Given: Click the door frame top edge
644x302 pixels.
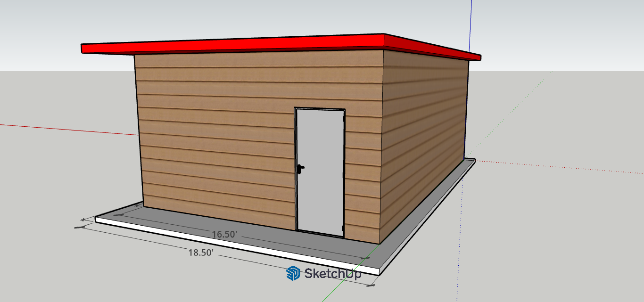Looking at the screenshot, I should click(320, 109).
